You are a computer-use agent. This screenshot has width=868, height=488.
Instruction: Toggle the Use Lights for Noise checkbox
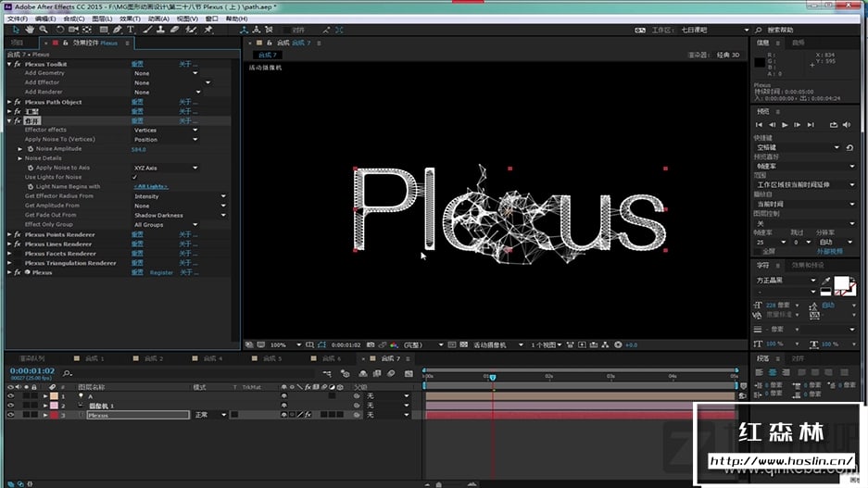[x=134, y=177]
